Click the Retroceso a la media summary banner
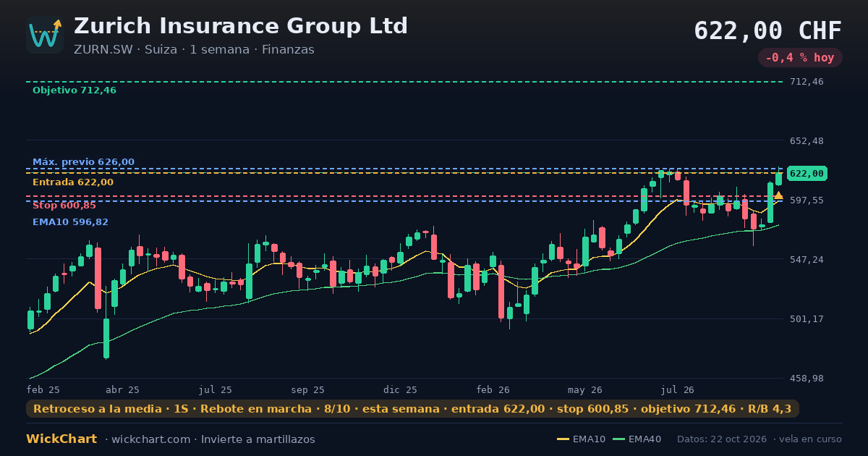This screenshot has height=456, width=868. pos(412,409)
